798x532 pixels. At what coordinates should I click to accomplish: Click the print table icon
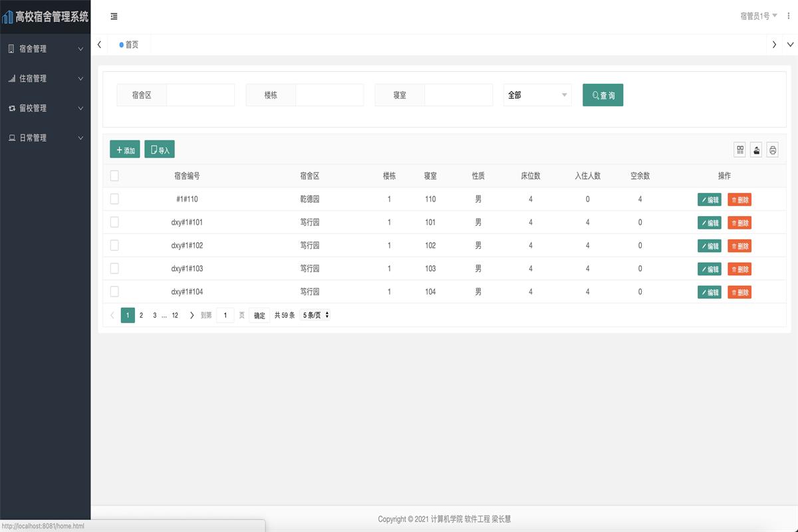[x=772, y=150]
